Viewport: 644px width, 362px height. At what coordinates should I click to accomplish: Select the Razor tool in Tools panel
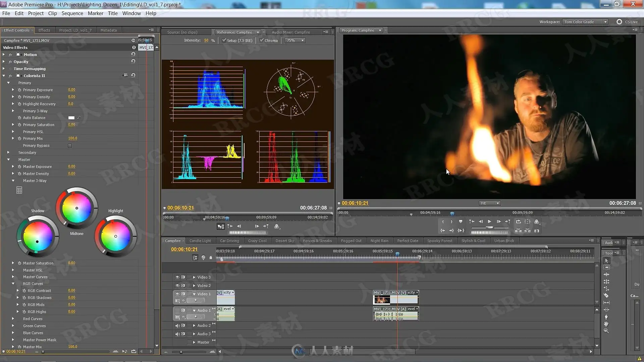(606, 296)
